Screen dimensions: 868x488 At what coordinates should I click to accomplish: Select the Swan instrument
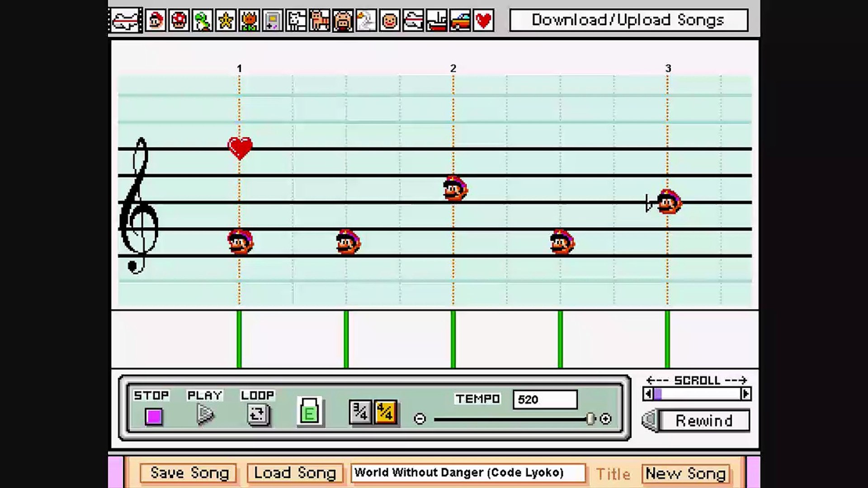(366, 21)
